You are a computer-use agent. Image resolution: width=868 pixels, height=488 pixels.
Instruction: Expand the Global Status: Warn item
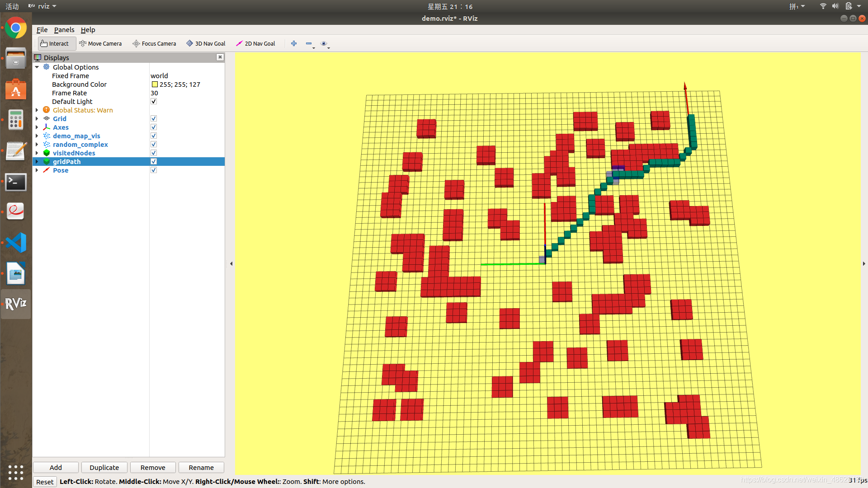37,110
